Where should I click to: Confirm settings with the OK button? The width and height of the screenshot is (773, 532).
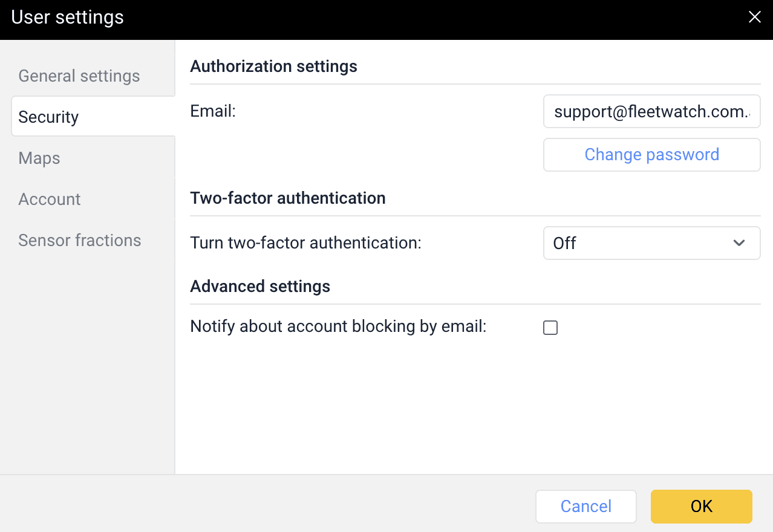pyautogui.click(x=701, y=506)
